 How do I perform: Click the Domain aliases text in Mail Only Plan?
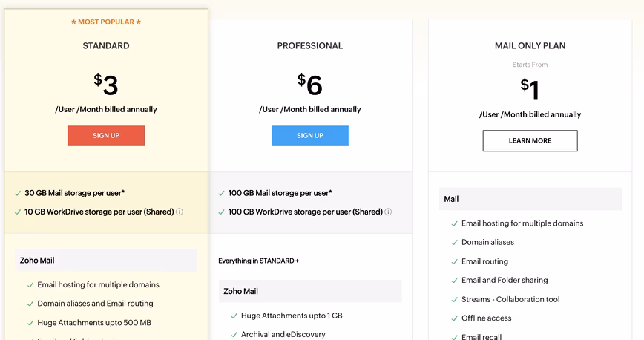coord(487,242)
